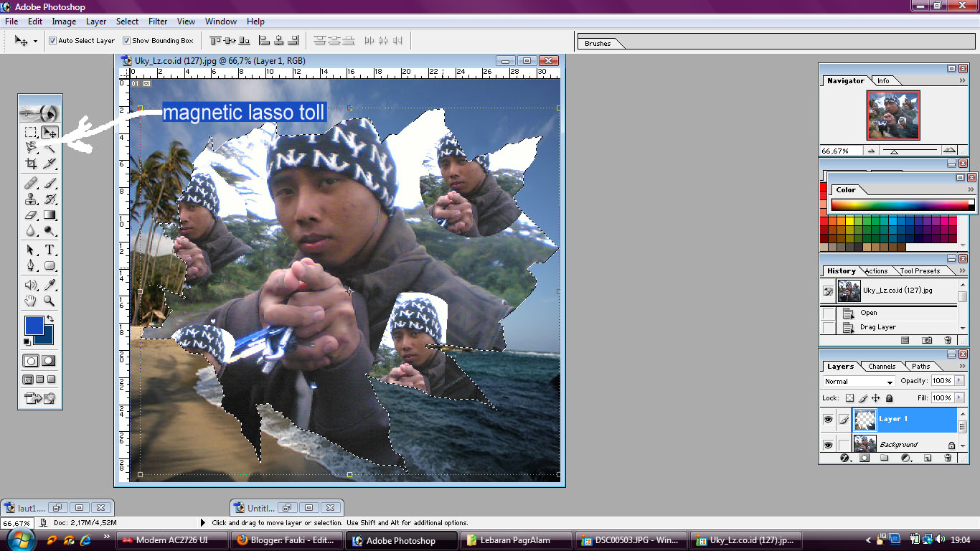Create new layer in Layers panel
This screenshot has height=551, width=980.
tap(928, 457)
